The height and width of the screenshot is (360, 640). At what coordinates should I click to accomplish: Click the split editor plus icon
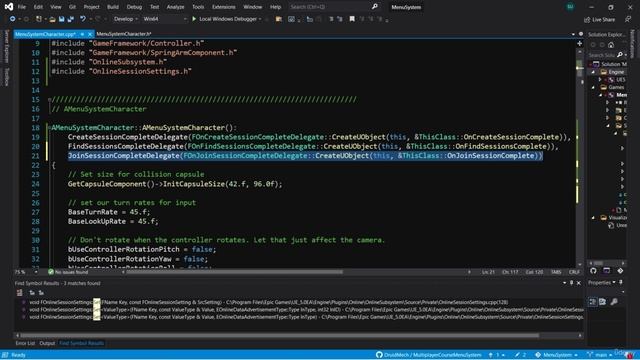579,43
